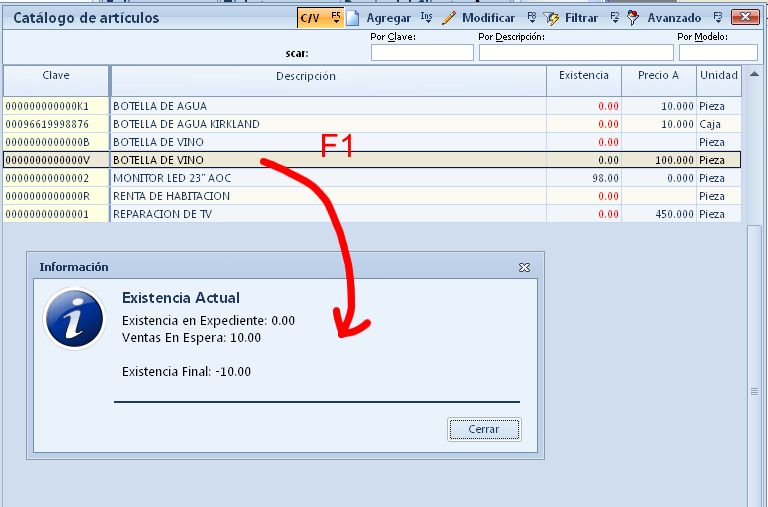Click the Agregar new document icon
Viewport: 768px width, 507px height.
pos(352,18)
